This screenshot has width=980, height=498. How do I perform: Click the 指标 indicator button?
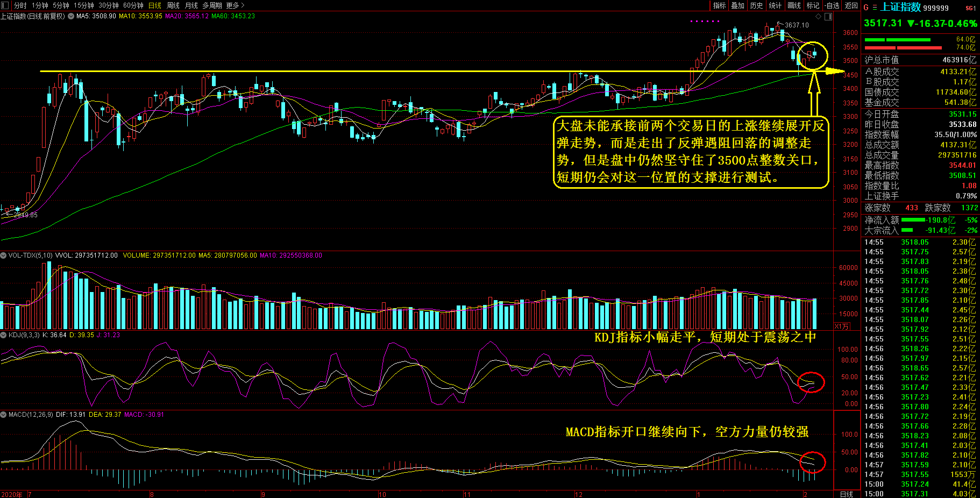pyautogui.click(x=719, y=5)
